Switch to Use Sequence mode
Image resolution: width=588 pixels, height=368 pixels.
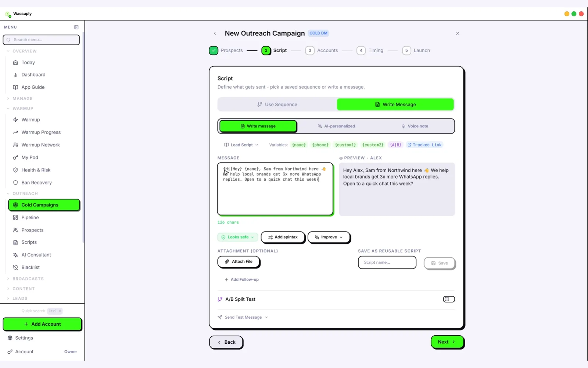coord(277,105)
